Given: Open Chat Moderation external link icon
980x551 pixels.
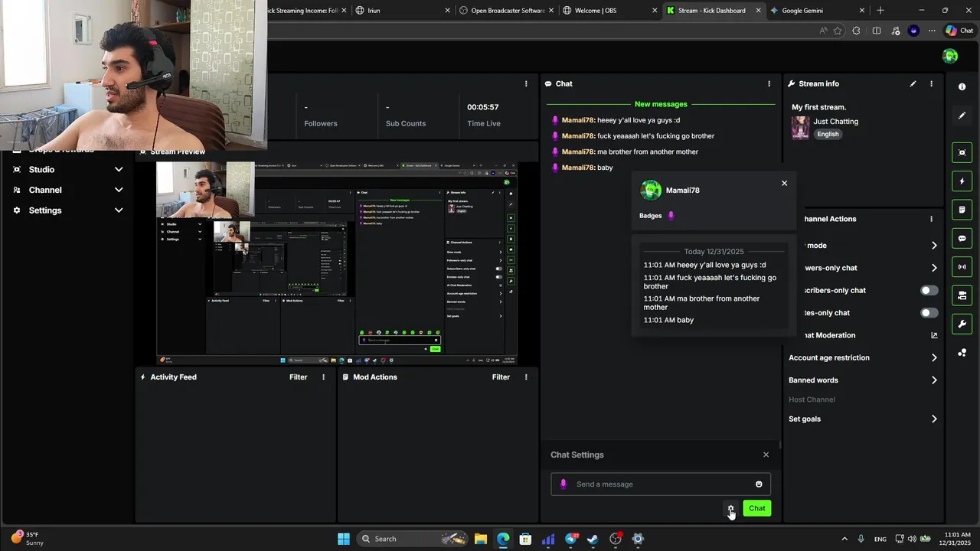Looking at the screenshot, I should (x=934, y=335).
